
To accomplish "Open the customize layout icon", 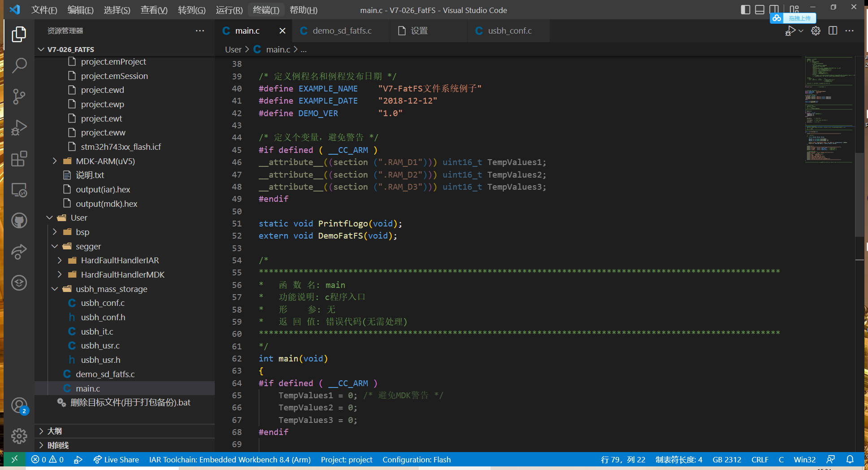I will (794, 9).
